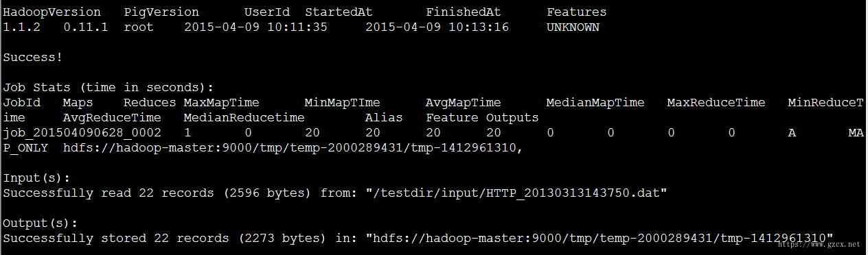Click the HadoopVersion column header text

(52, 12)
